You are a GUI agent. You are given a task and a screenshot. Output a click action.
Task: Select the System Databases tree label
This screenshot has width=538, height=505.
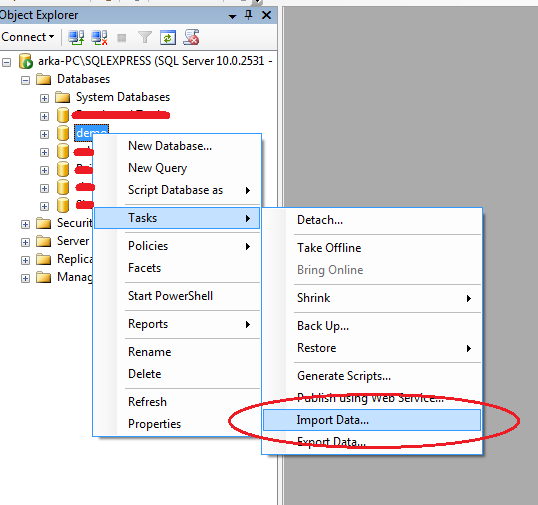[x=123, y=97]
